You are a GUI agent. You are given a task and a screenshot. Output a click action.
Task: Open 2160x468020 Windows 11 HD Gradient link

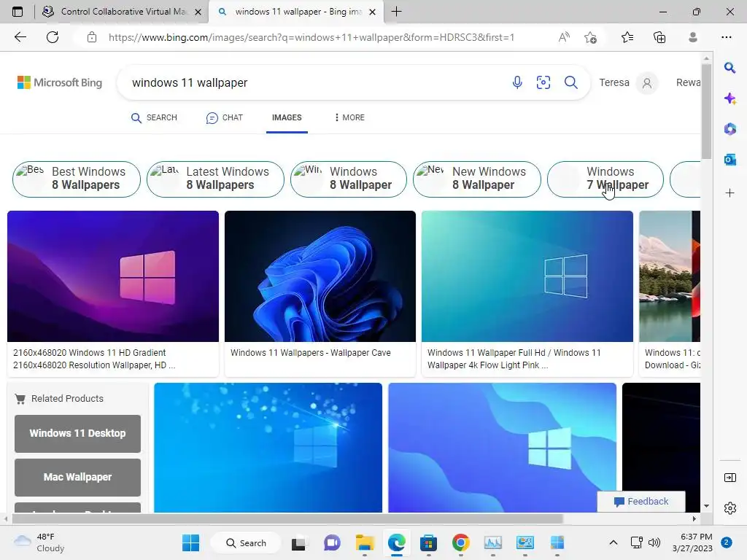point(94,359)
